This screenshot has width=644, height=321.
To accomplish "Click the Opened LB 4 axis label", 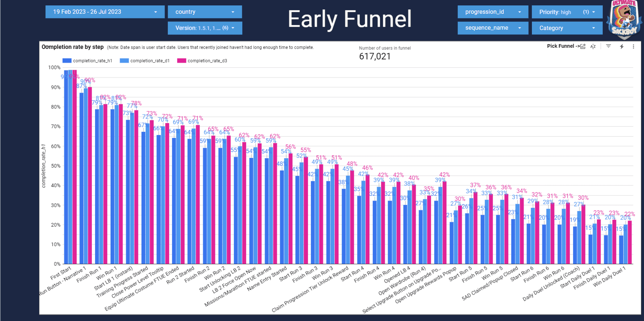I will click(x=397, y=275).
